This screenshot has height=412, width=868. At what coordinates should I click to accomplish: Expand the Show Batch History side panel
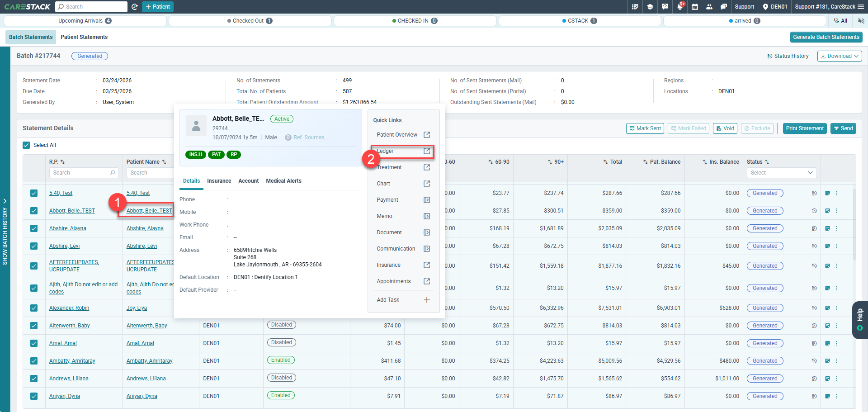point(5,231)
